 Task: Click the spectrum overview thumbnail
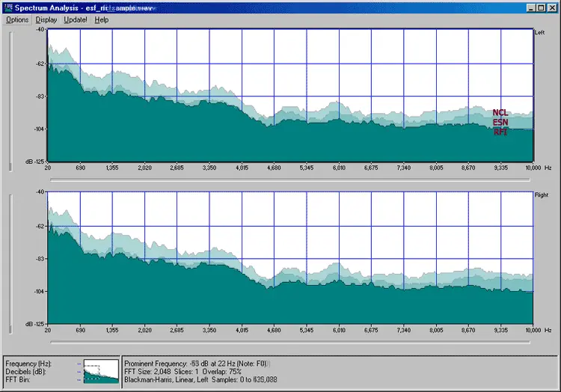[101, 372]
